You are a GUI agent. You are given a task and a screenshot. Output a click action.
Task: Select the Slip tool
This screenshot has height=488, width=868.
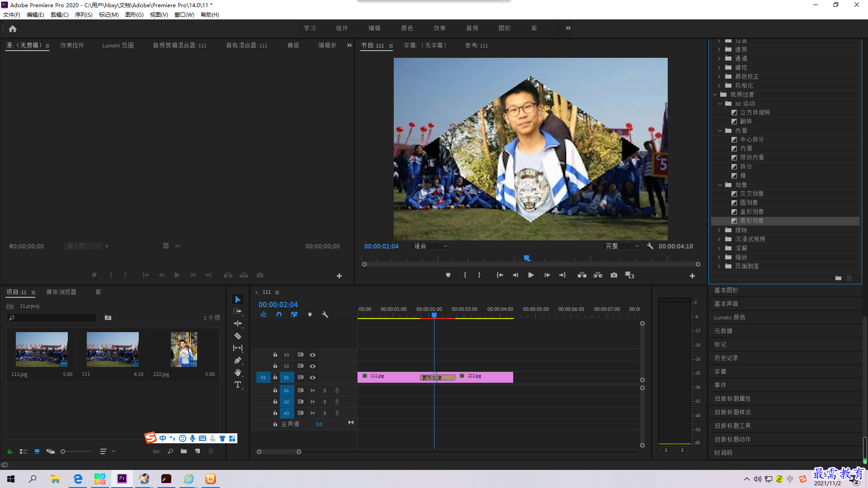point(238,348)
